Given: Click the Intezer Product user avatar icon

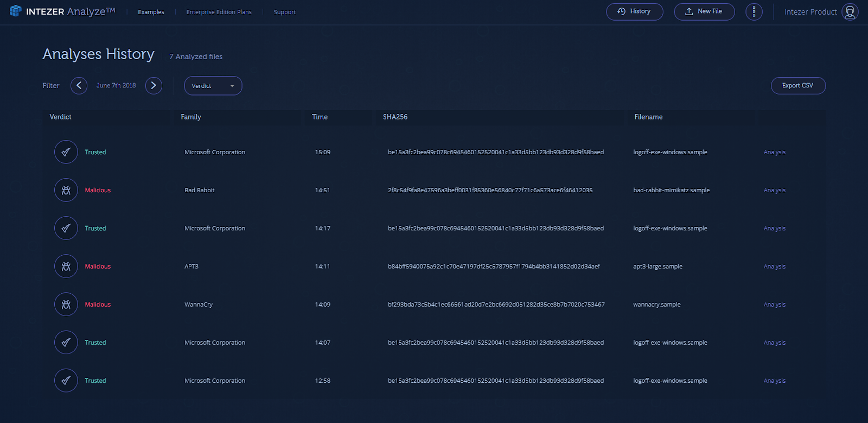Looking at the screenshot, I should coord(850,11).
